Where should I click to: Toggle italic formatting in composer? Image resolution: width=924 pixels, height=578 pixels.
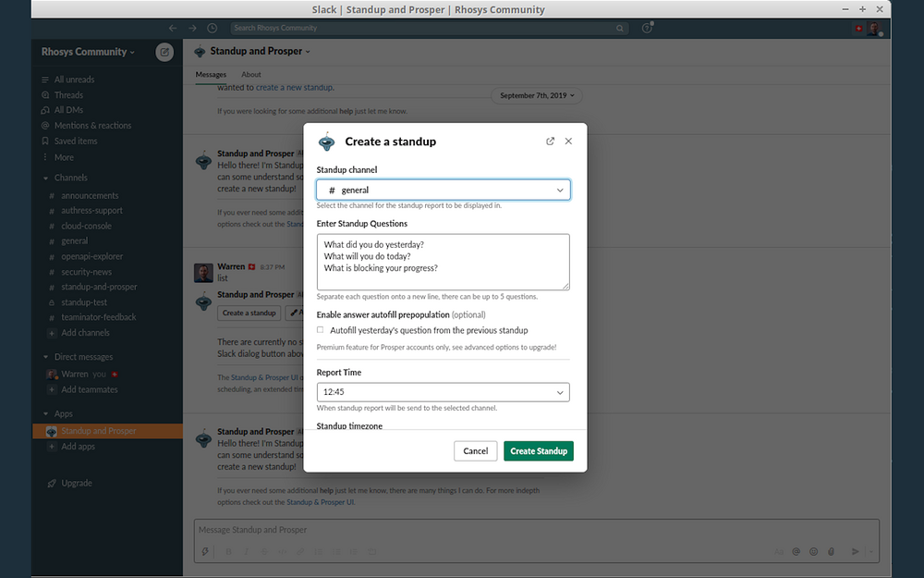pos(247,552)
